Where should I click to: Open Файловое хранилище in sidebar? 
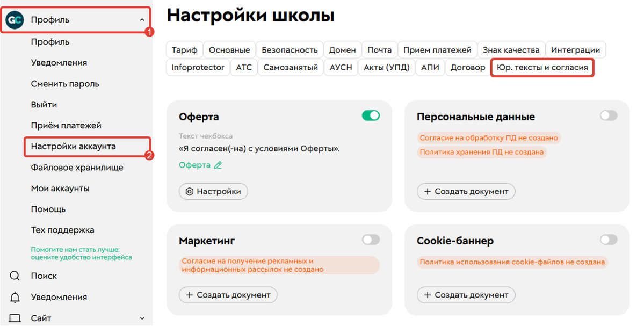point(77,168)
